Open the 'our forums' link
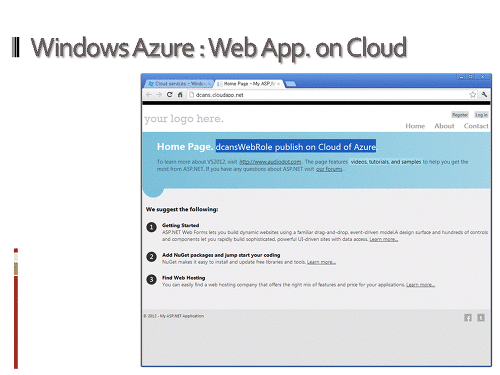 [x=329, y=169]
